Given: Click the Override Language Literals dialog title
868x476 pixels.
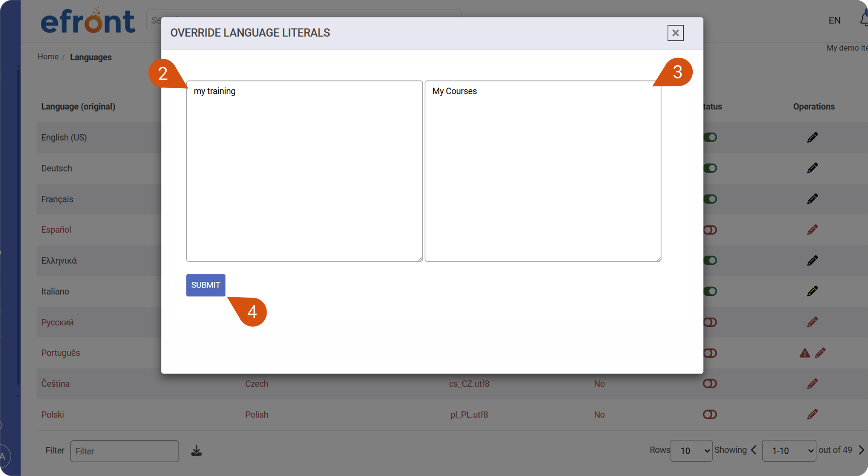Looking at the screenshot, I should 250,33.
